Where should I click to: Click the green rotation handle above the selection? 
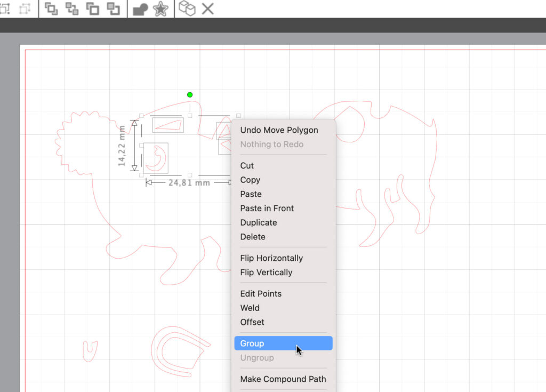click(190, 94)
